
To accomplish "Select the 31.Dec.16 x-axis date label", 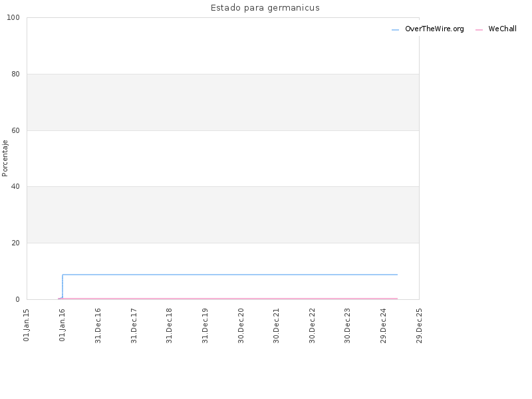I will coord(98,325).
